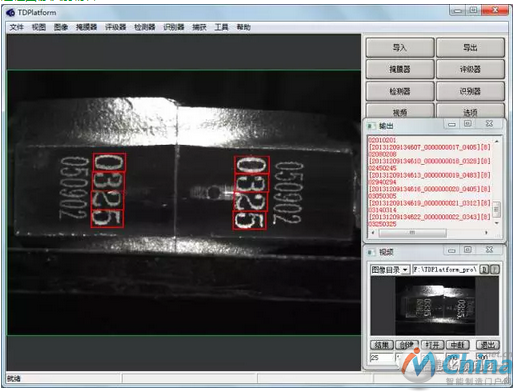Open the 捕获 menu

point(199,27)
